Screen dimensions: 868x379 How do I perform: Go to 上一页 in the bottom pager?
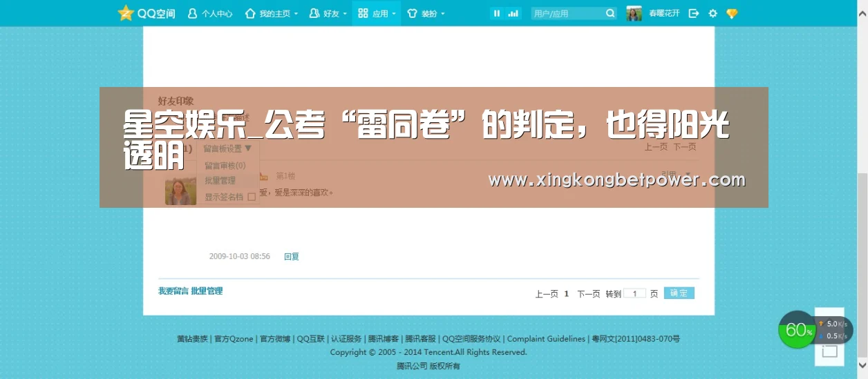click(x=547, y=293)
